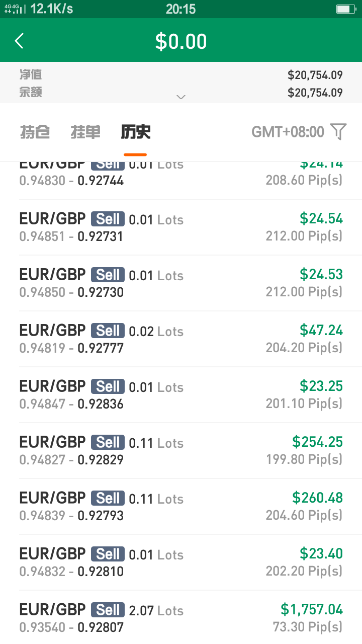The height and width of the screenshot is (644, 362).
Task: Expand the account summary chevron
Action: (181, 97)
